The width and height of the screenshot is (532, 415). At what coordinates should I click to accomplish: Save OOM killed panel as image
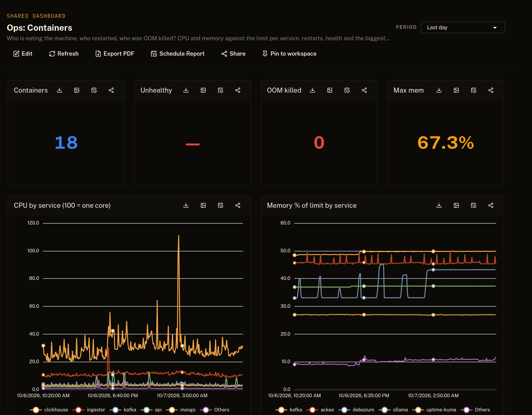(330, 90)
